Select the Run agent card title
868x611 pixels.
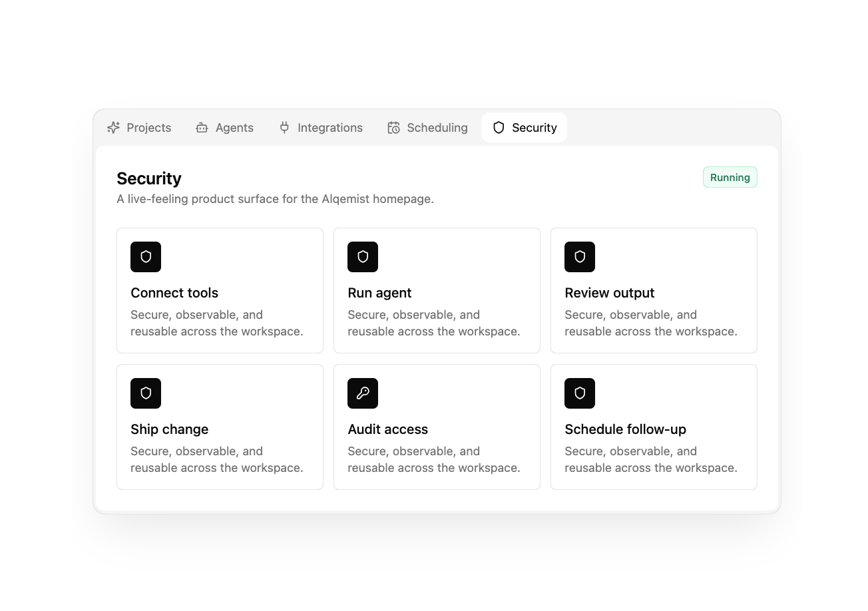click(x=379, y=293)
